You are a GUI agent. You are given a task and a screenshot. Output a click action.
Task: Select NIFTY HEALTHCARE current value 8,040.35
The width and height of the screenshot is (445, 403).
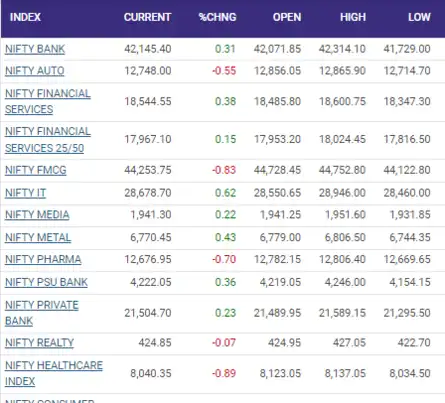(151, 373)
